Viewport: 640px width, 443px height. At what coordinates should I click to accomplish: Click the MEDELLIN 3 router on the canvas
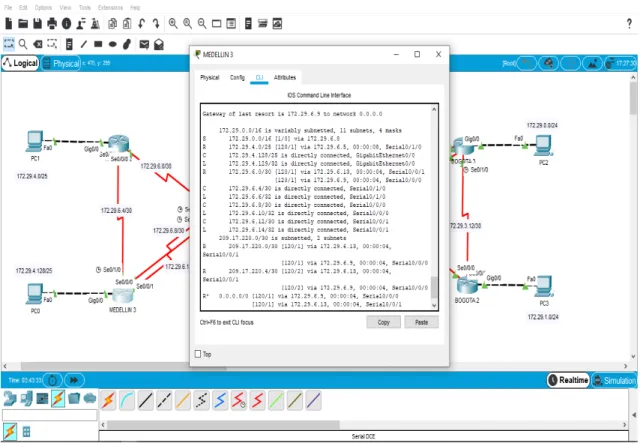123,295
